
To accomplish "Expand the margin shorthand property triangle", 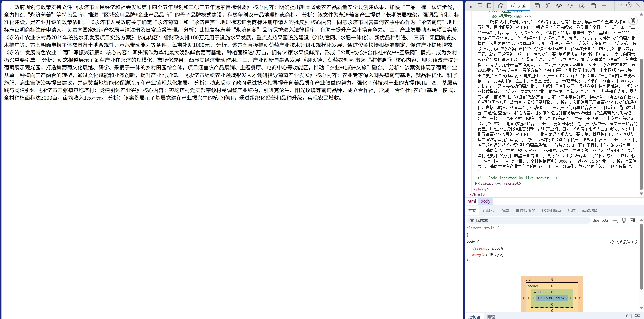I will pos(492,254).
